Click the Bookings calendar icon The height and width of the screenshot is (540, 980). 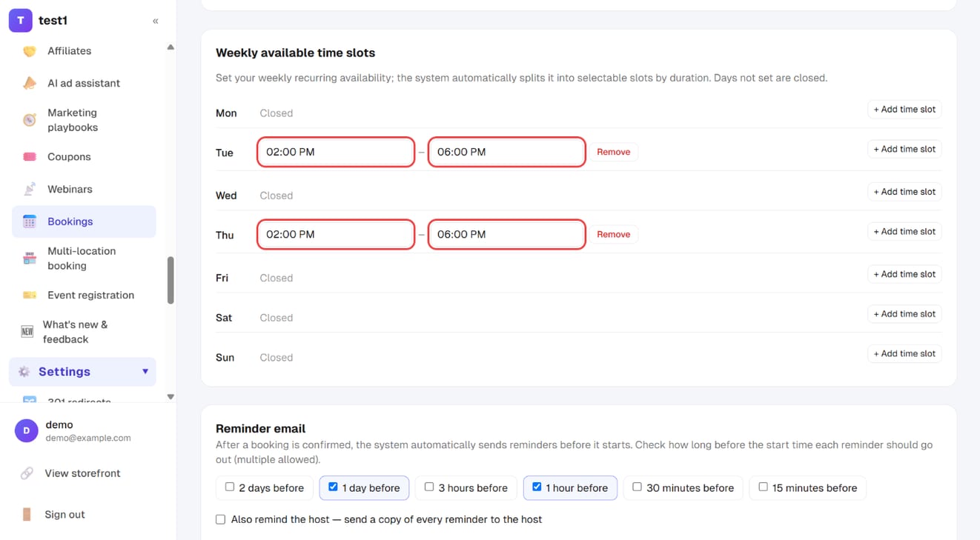pos(29,221)
